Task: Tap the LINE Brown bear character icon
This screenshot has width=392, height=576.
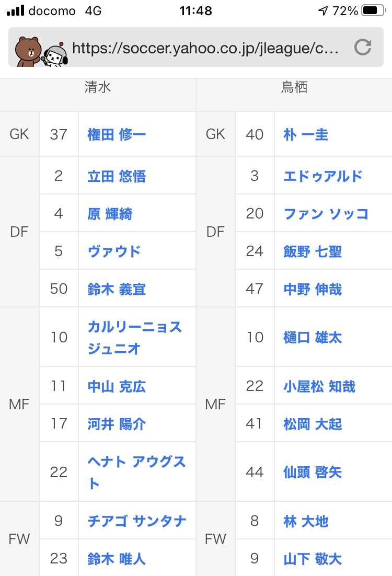Action: [29, 50]
